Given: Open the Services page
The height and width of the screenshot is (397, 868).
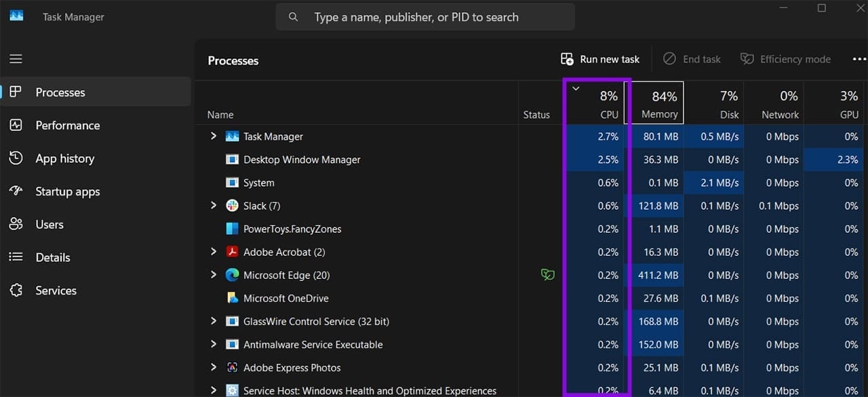Looking at the screenshot, I should pyautogui.click(x=96, y=290).
